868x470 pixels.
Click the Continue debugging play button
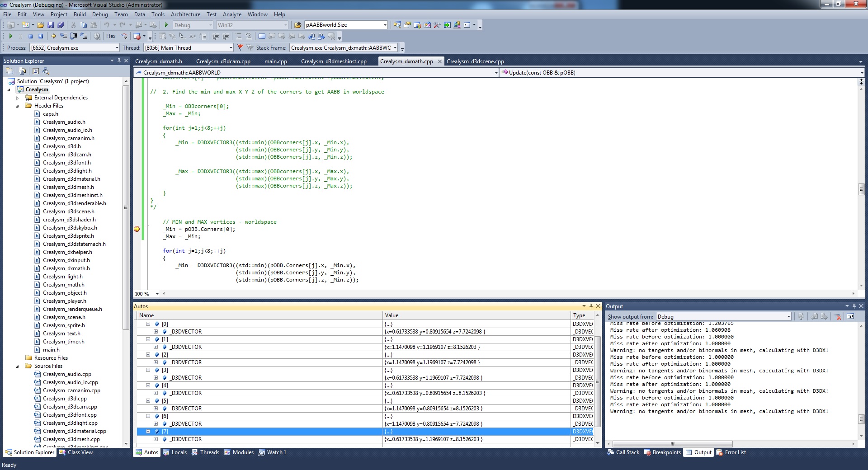pos(10,36)
